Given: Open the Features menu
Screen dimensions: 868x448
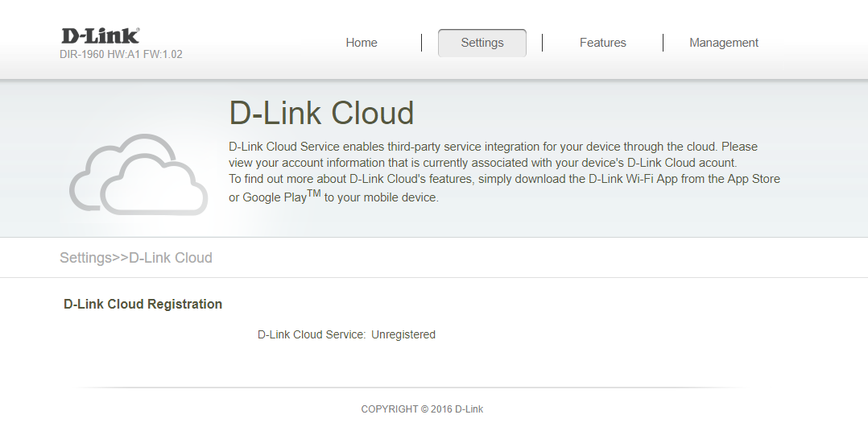Looking at the screenshot, I should (603, 43).
